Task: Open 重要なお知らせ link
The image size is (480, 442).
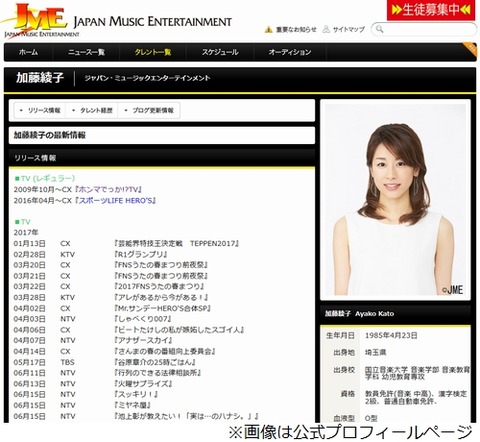Action: click(x=296, y=30)
